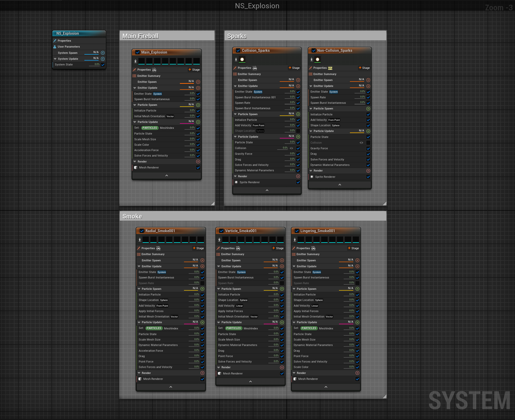Click white circle thumbnail in Collision_Sparks emitter
The height and width of the screenshot is (420, 515).
242,59
